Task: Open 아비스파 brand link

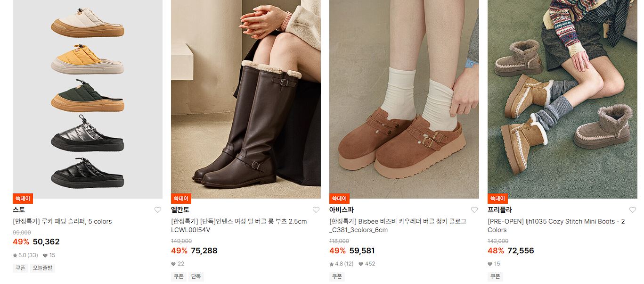Action: [342, 210]
